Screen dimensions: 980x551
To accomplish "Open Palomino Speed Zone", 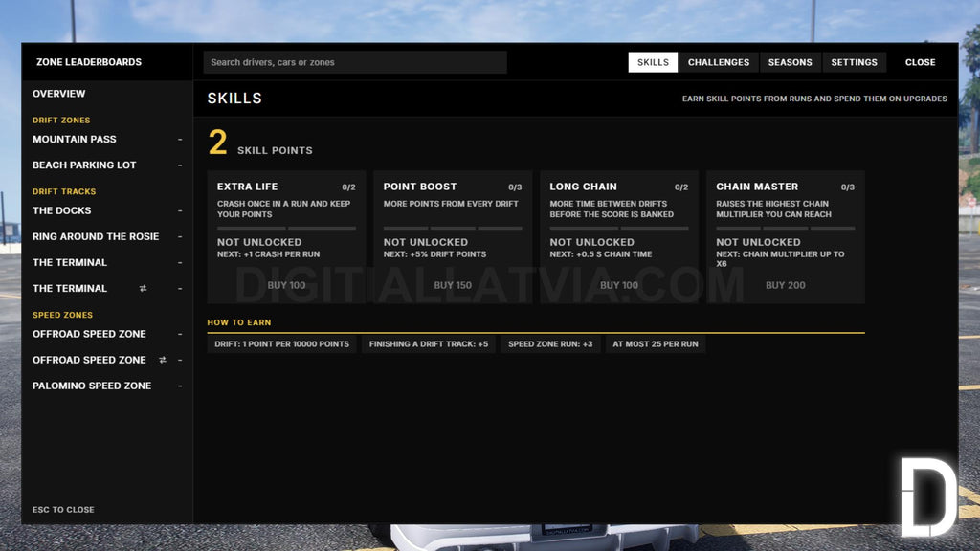I will [x=107, y=386].
